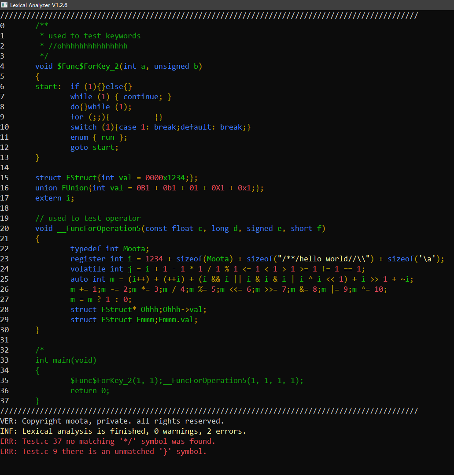
Task: Click the 'union' keyword on line 16
Action: point(46,188)
